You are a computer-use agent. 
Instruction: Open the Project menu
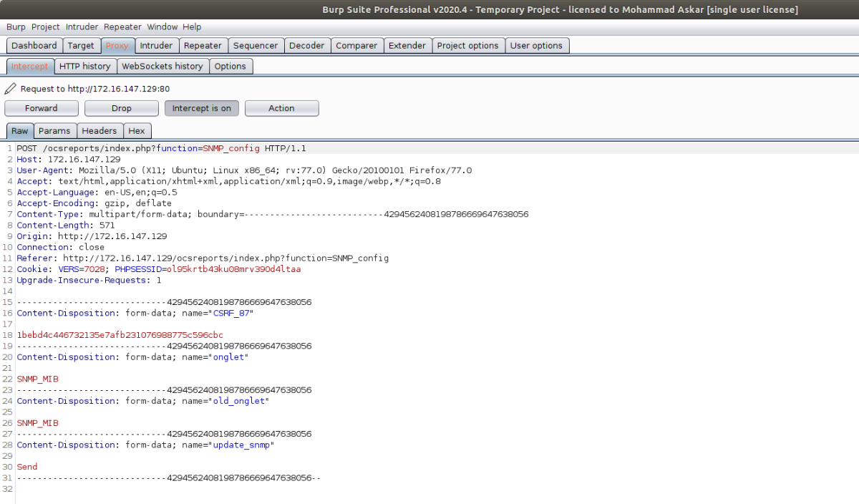(46, 26)
